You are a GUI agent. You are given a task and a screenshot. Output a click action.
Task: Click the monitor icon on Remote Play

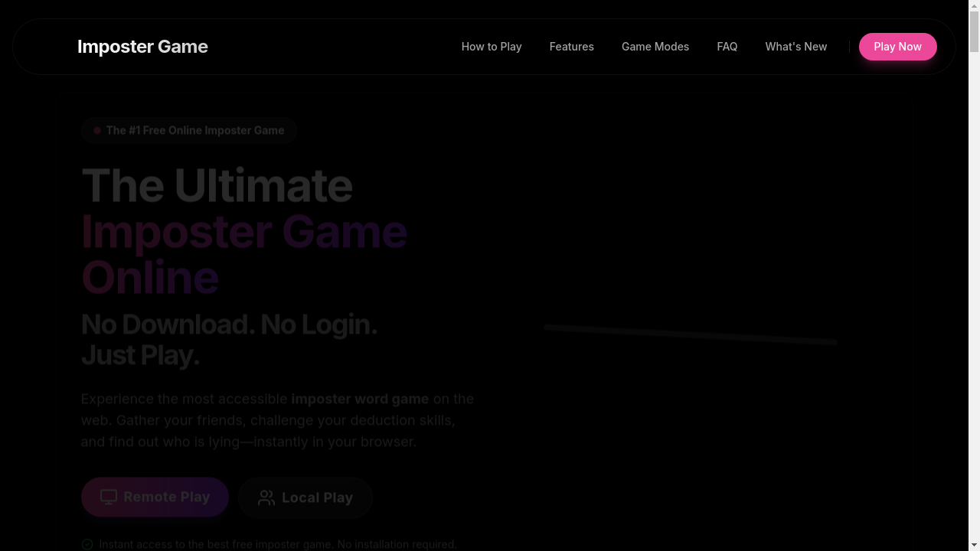pyautogui.click(x=109, y=497)
